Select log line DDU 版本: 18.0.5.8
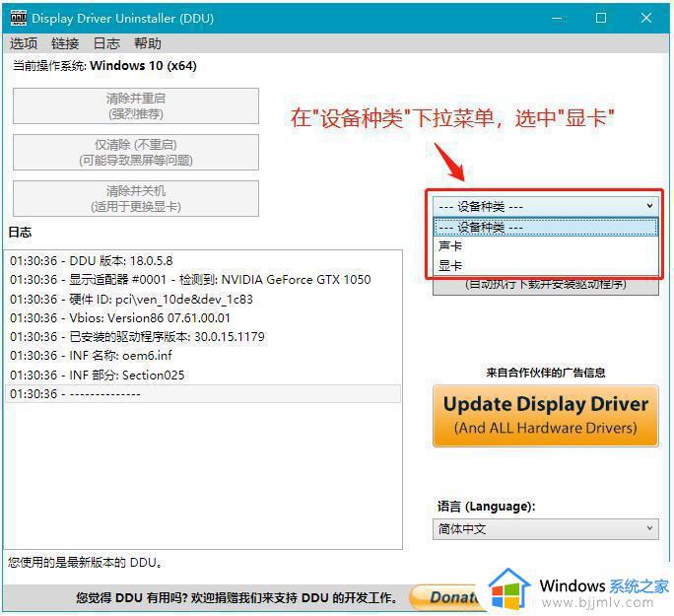This screenshot has width=674, height=616. coord(202,260)
